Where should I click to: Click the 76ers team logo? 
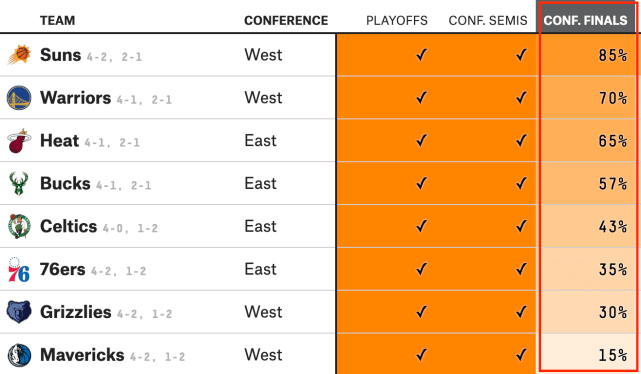click(19, 270)
